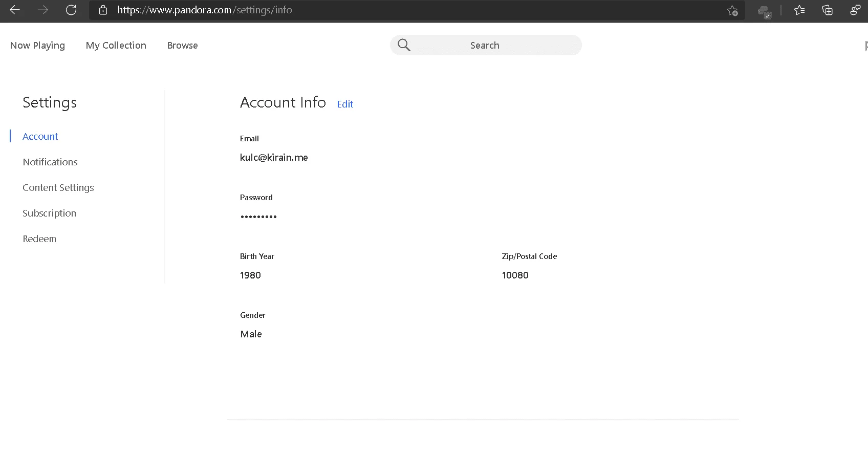Image resolution: width=868 pixels, height=452 pixels.
Task: Open the favorites list icon
Action: point(799,10)
